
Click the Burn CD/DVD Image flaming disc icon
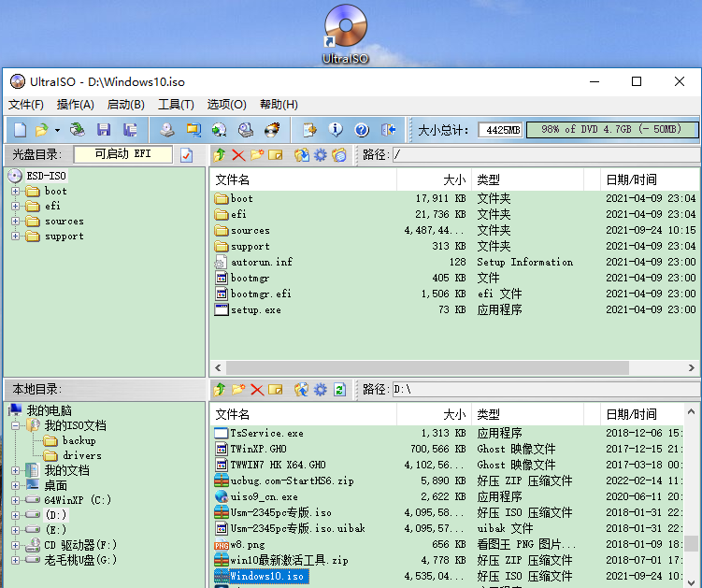click(272, 130)
